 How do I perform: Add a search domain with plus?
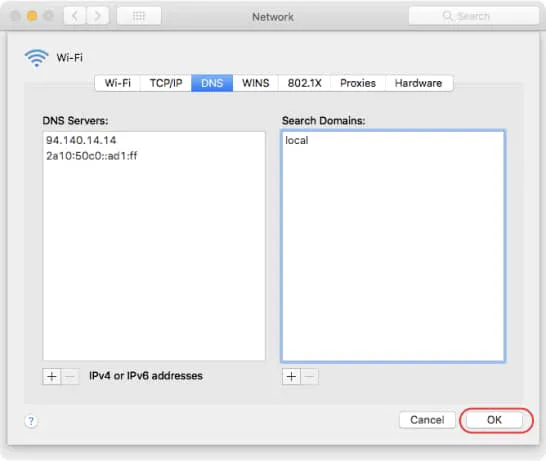291,376
